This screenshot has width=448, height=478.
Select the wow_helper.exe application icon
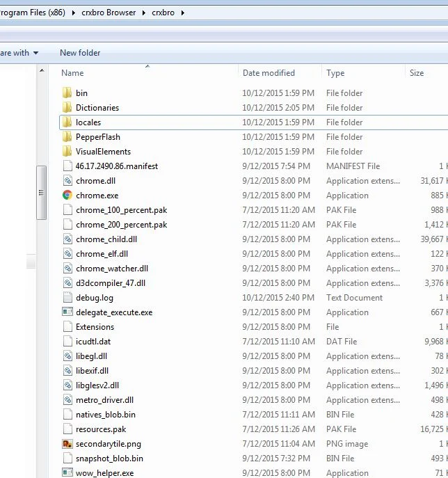point(67,473)
